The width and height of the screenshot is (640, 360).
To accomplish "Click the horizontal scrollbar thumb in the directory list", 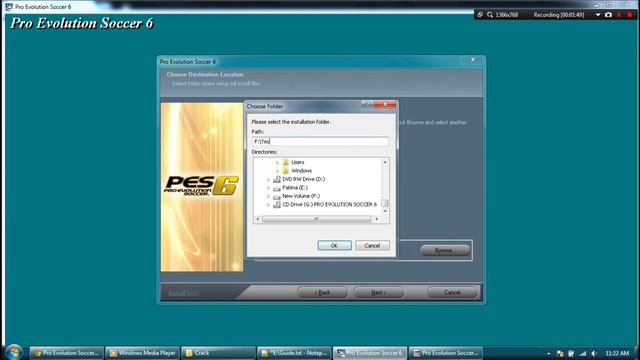I will [316, 219].
